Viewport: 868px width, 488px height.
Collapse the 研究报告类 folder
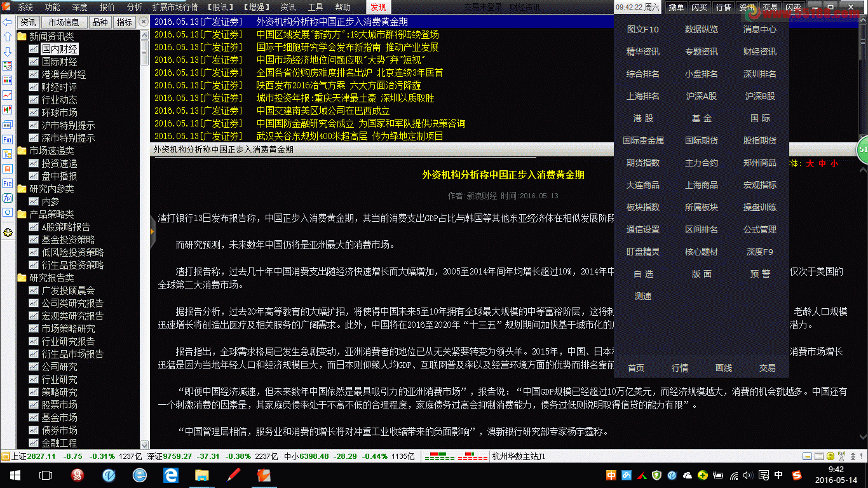(x=22, y=278)
